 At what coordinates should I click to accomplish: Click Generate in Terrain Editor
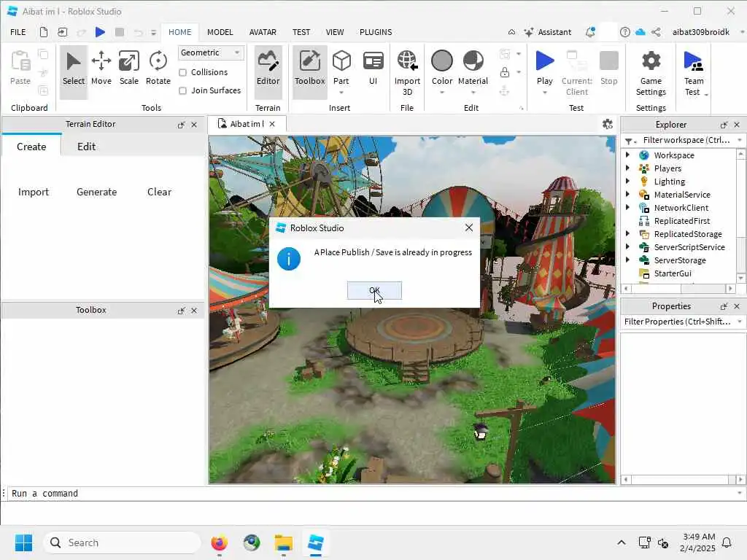(x=97, y=192)
